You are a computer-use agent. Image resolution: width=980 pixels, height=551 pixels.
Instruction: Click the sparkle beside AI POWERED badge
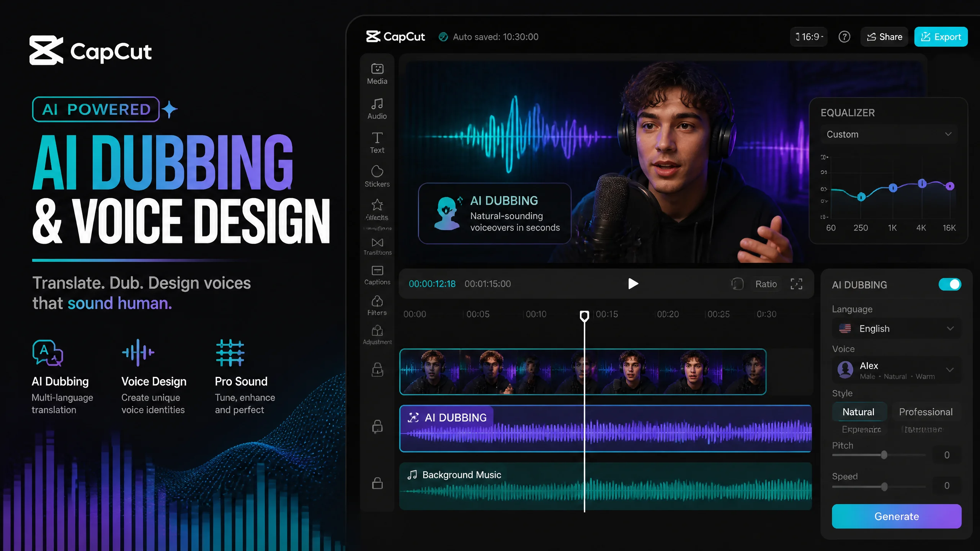click(x=170, y=109)
